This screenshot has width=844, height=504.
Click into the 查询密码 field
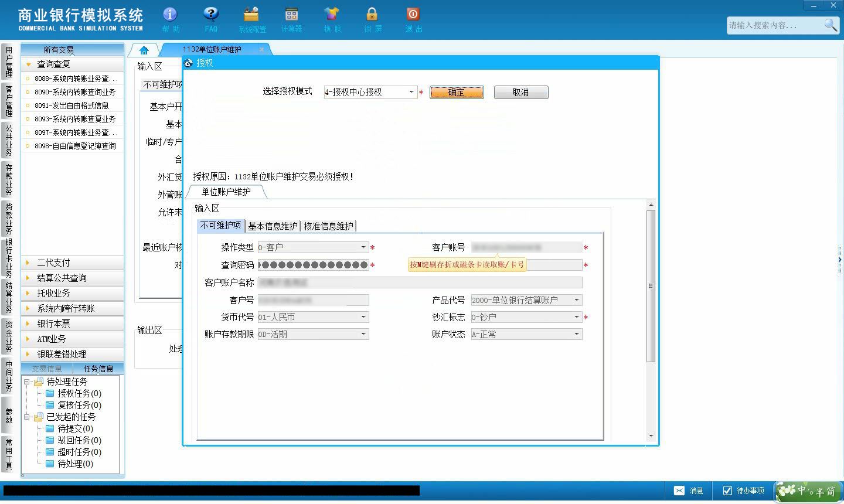click(x=313, y=265)
